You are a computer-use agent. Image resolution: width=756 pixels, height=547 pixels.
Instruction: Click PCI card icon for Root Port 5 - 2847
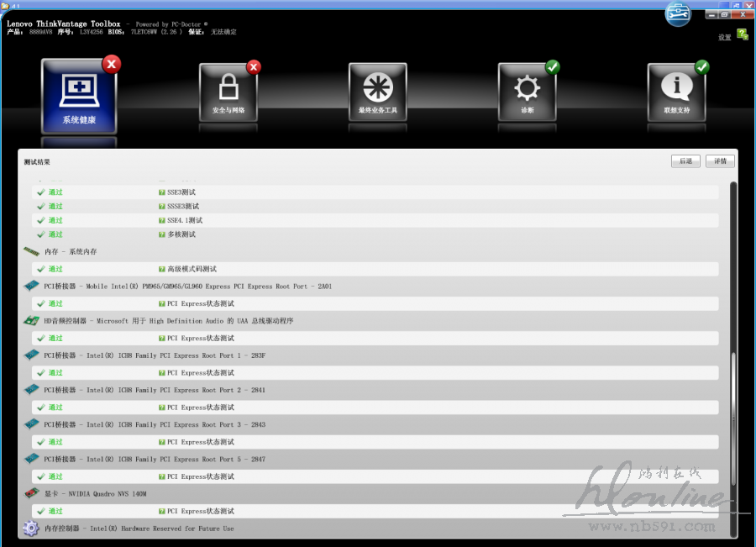click(31, 459)
